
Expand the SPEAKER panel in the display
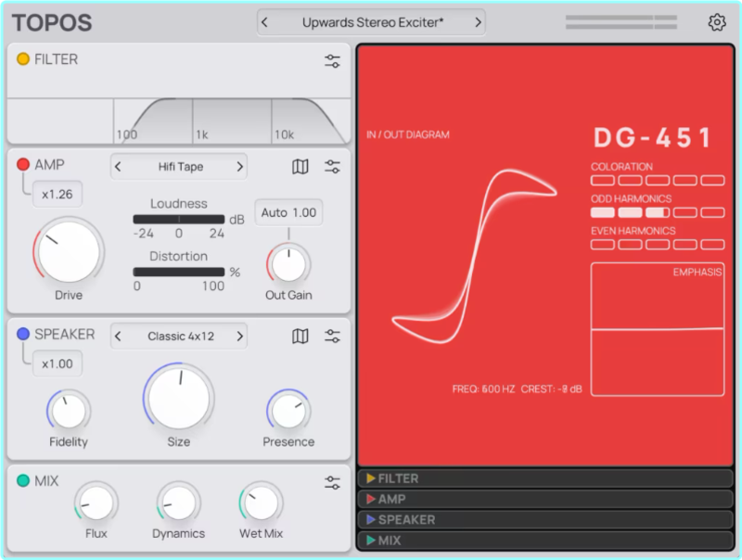(x=545, y=520)
